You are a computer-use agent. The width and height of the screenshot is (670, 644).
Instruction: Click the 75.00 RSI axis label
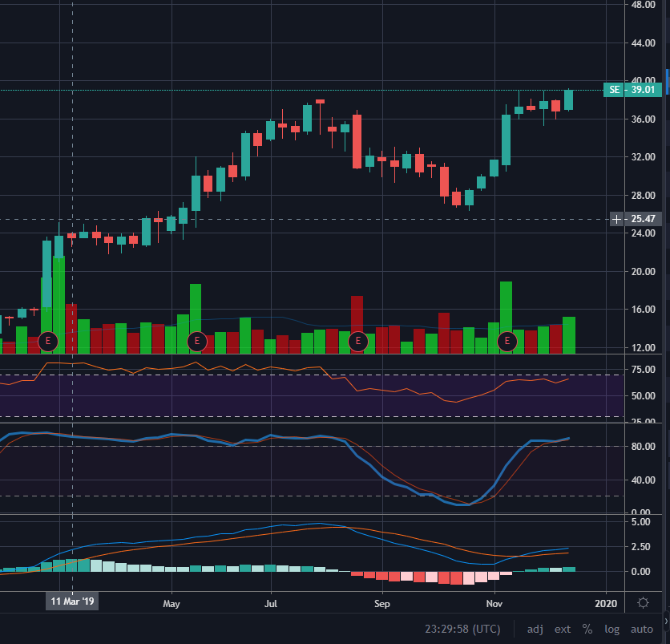[x=643, y=370]
